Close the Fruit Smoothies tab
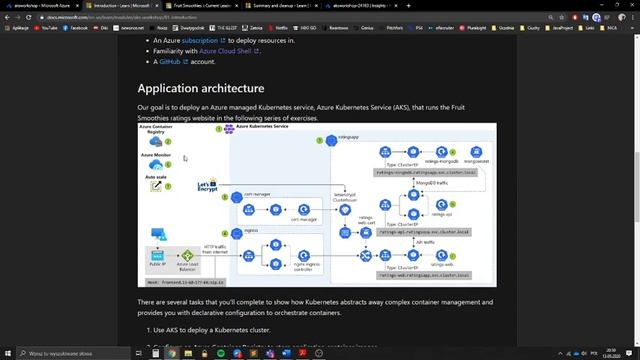This screenshot has height=360, width=640. click(236, 6)
